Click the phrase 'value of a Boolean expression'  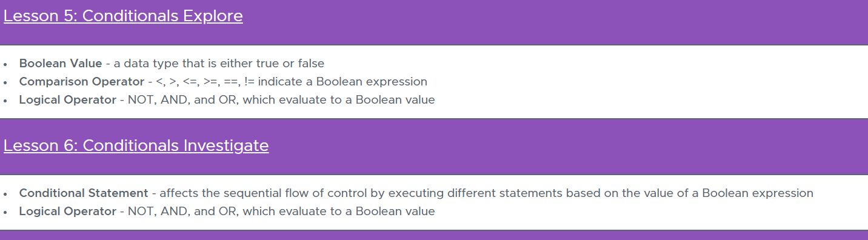(x=733, y=193)
